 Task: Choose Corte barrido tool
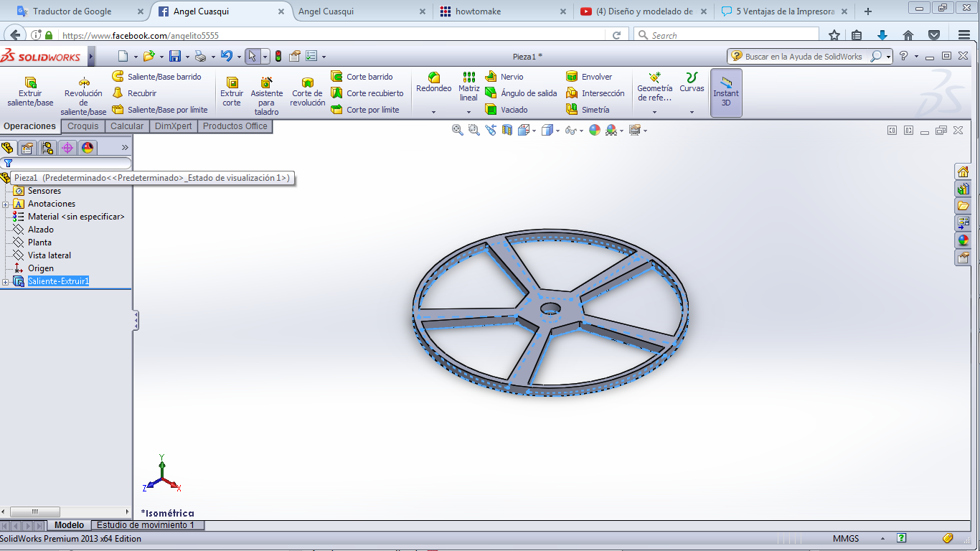click(362, 76)
